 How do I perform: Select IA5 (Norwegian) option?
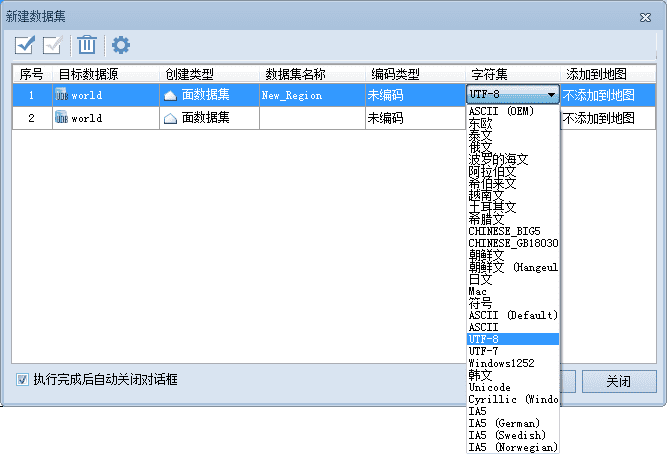point(513,447)
